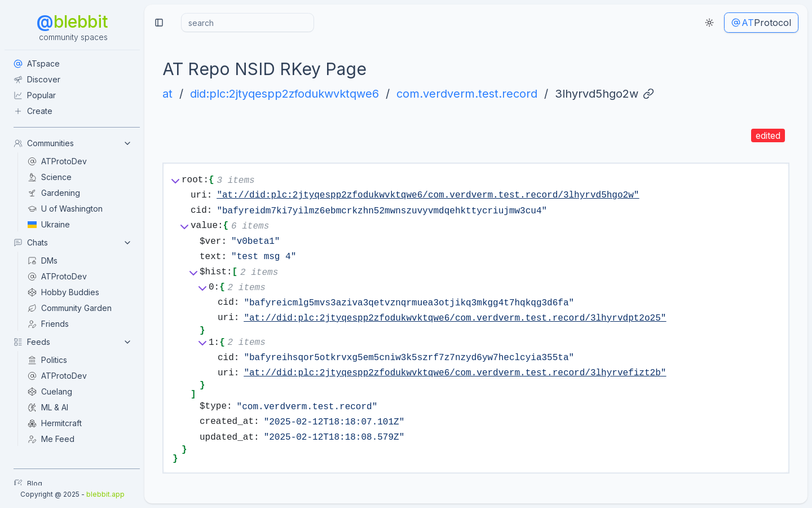Image resolution: width=812 pixels, height=508 pixels.
Task: Collapse the Feeds section chevron
Action: (127, 342)
